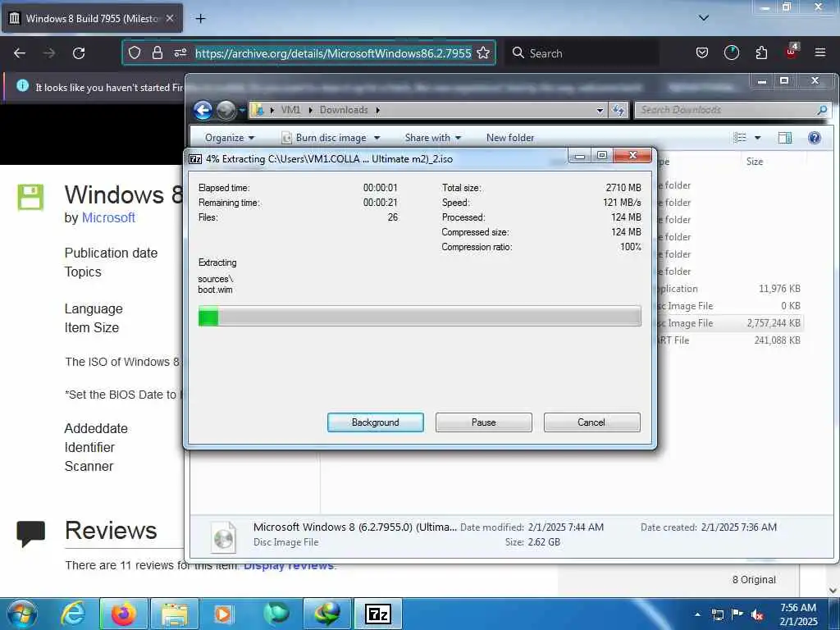
Task: Click disc image thumbnail in details pane
Action: [223, 536]
